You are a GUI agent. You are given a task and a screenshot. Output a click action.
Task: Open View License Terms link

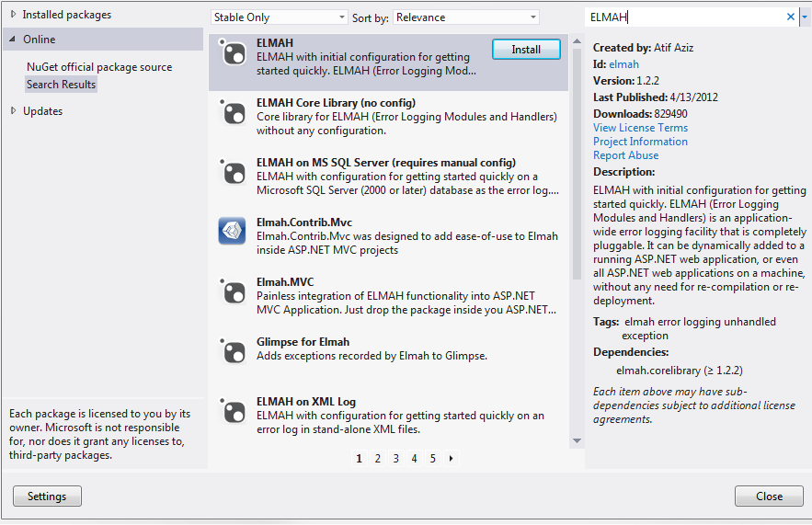coord(640,128)
